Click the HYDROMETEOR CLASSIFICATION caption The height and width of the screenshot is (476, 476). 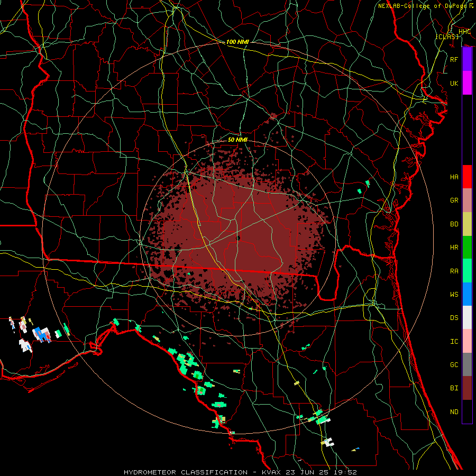(x=186, y=472)
